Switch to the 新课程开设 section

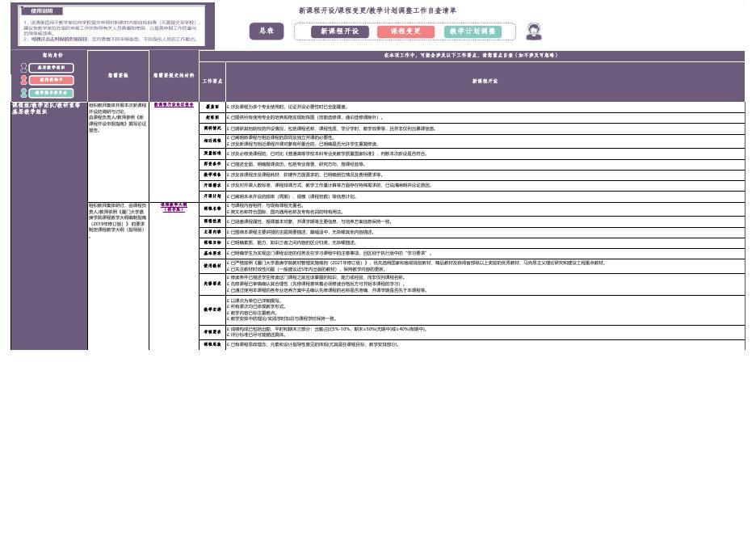coord(339,32)
